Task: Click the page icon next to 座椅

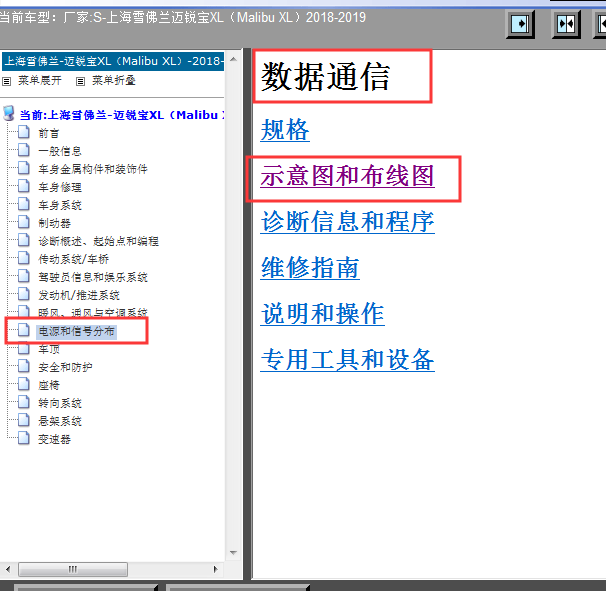Action: pos(24,384)
